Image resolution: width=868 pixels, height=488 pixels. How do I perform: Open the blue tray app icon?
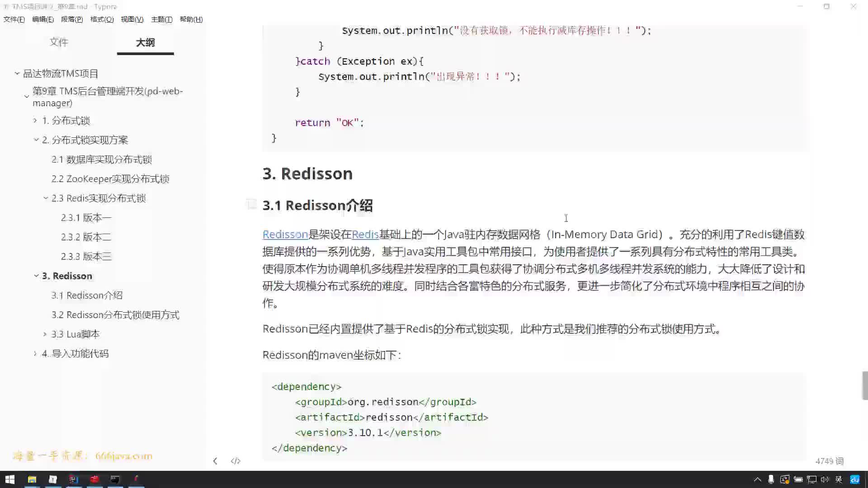tap(854, 479)
